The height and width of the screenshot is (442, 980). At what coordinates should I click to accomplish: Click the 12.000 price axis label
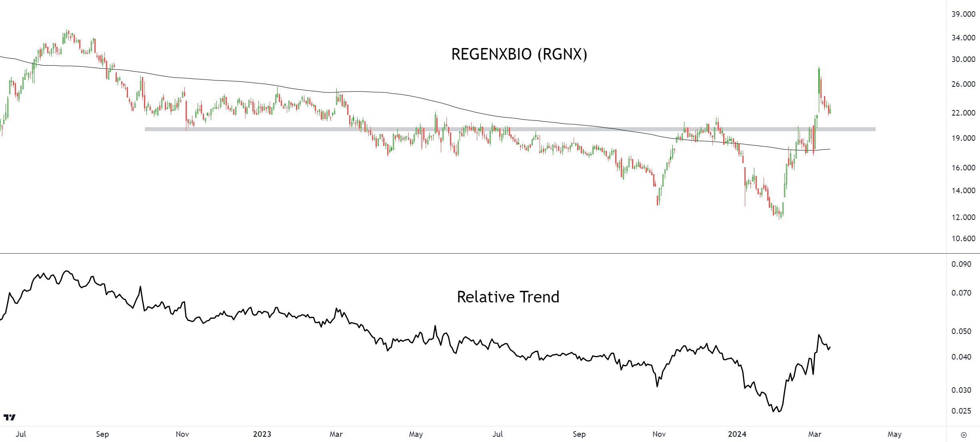coord(963,217)
